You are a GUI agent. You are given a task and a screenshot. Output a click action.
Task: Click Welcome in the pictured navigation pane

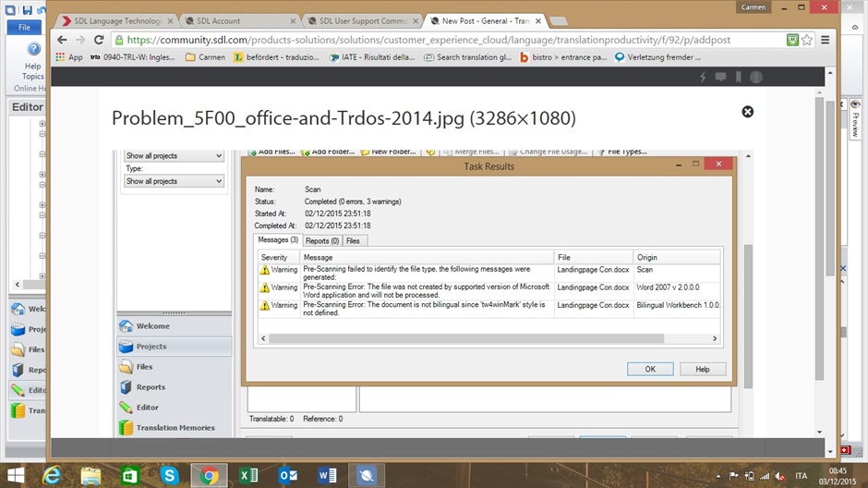pos(175,326)
